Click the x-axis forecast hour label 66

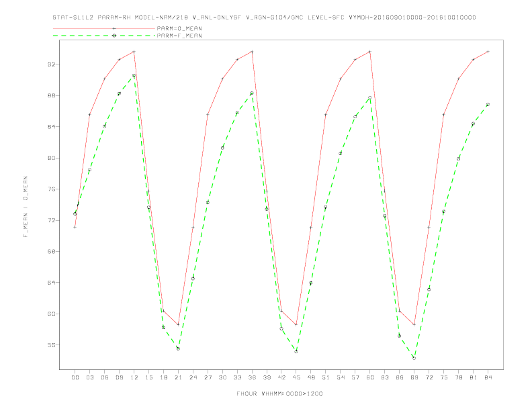click(x=400, y=377)
